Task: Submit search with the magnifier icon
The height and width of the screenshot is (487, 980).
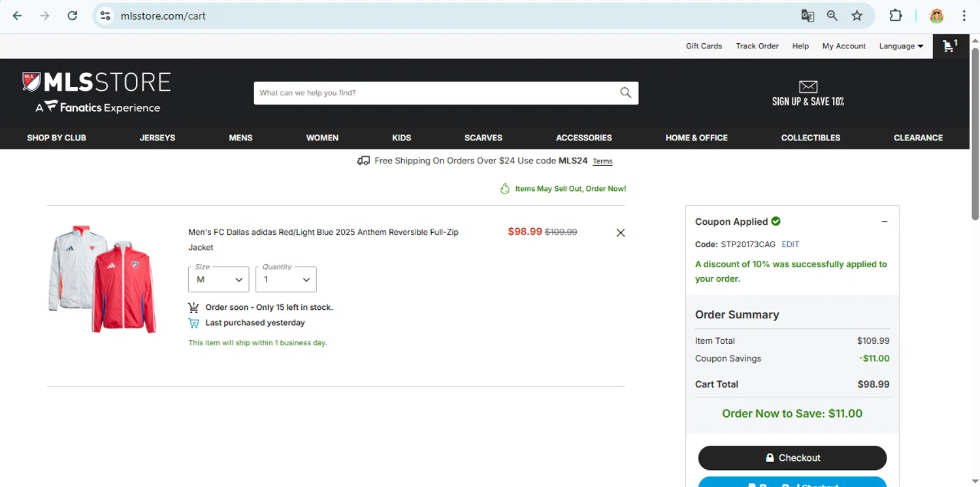Action: pos(626,93)
